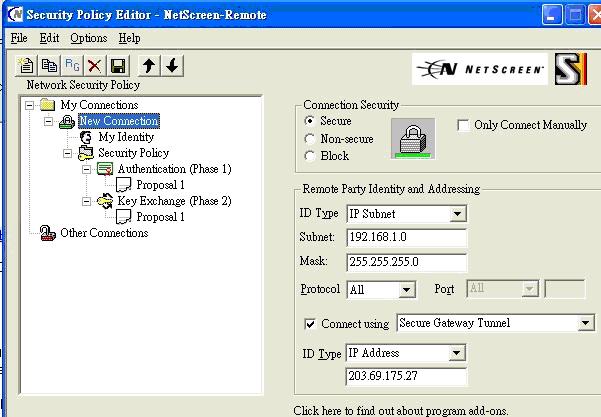Select the Block radio option
The height and width of the screenshot is (417, 601).
tap(310, 156)
